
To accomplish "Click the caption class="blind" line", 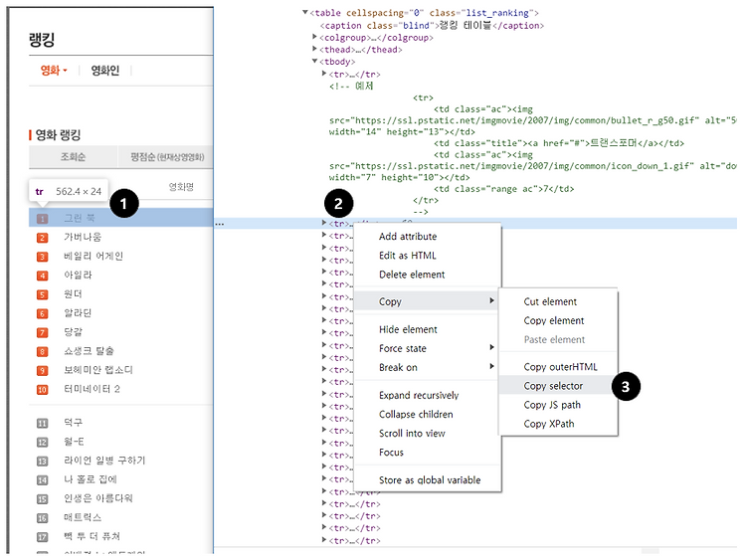I will click(x=432, y=25).
